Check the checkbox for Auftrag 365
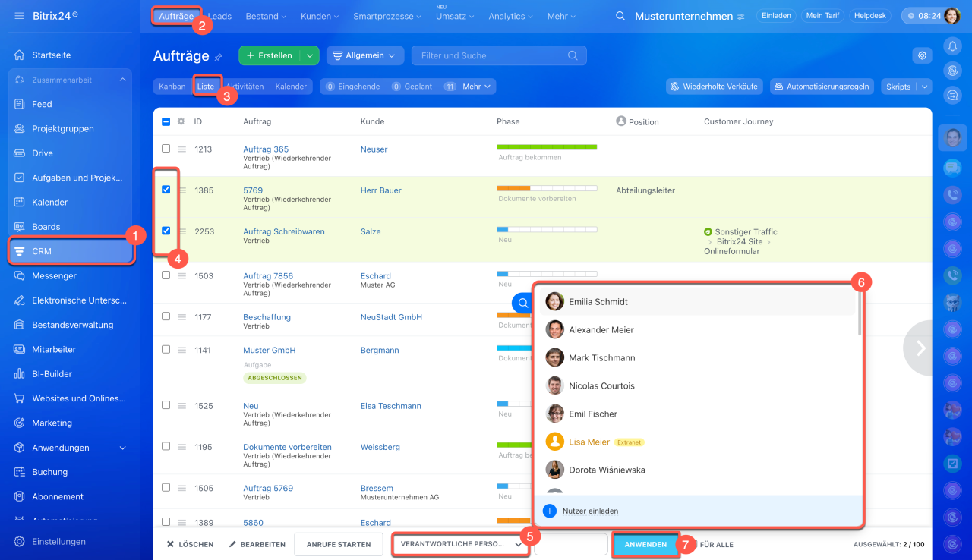This screenshot has width=972, height=560. [x=166, y=149]
